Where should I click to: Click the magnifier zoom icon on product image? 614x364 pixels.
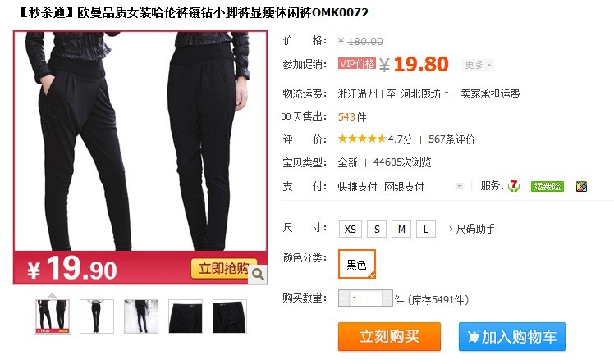[258, 275]
